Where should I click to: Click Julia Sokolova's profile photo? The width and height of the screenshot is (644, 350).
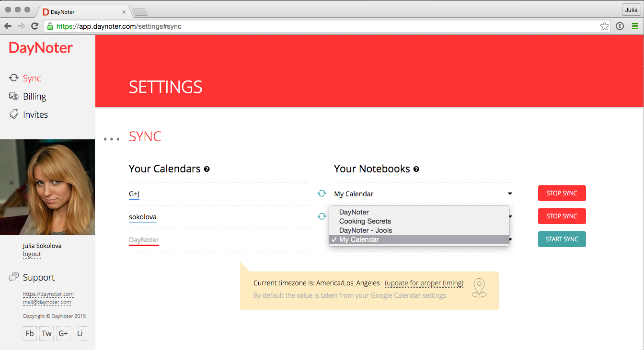click(x=47, y=187)
